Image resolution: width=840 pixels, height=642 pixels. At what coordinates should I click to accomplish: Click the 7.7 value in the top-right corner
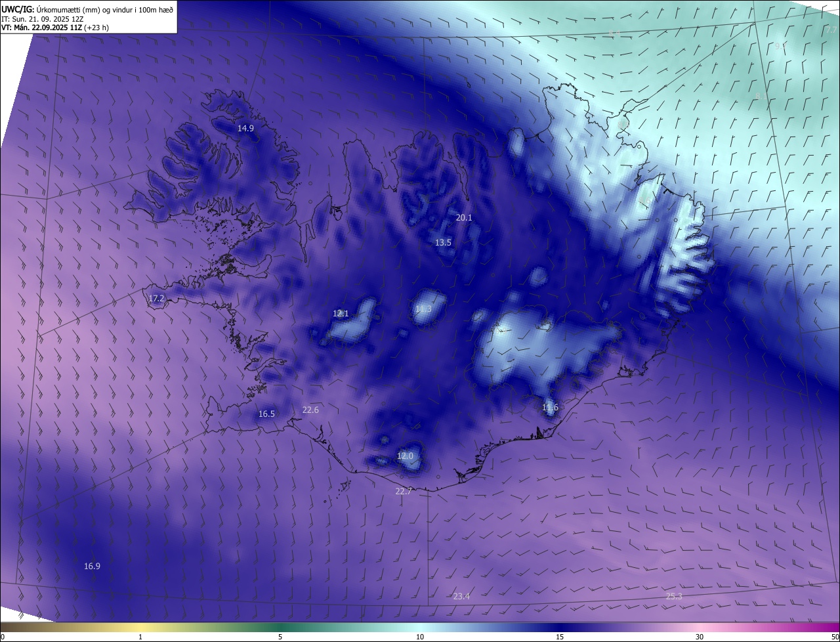[x=831, y=30]
